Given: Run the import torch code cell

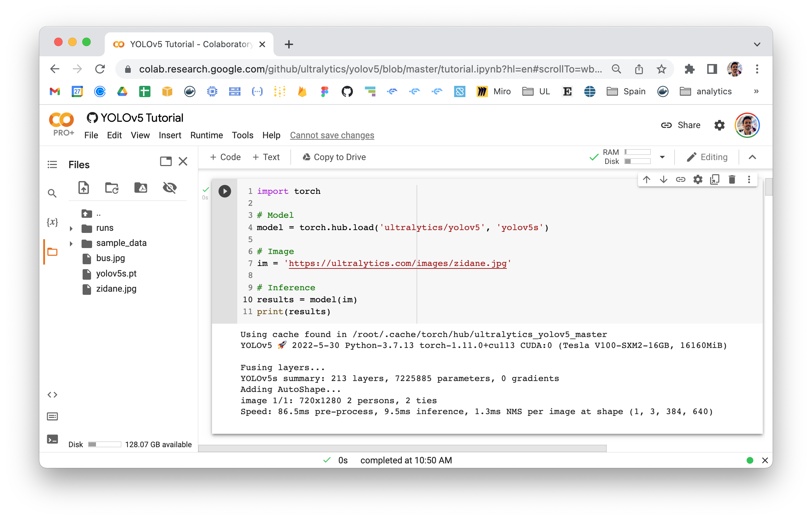Looking at the screenshot, I should point(224,191).
